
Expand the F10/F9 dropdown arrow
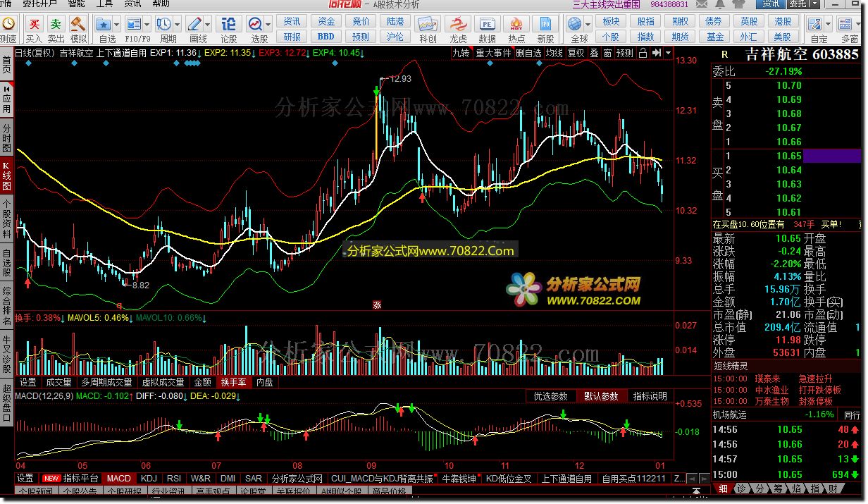click(147, 25)
